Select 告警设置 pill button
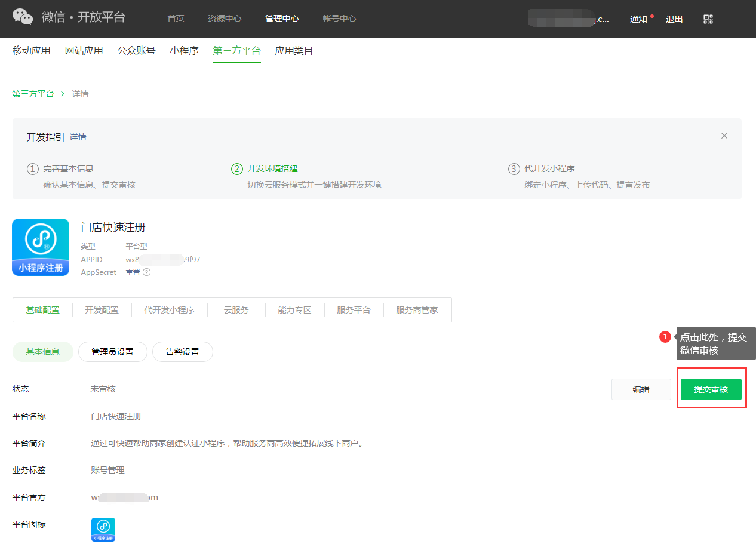 coord(182,352)
